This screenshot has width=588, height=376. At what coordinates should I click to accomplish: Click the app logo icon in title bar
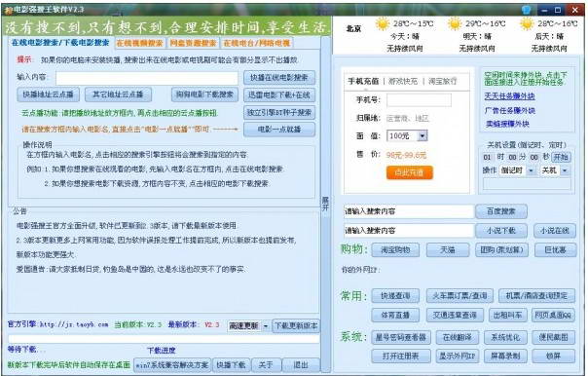(8, 10)
